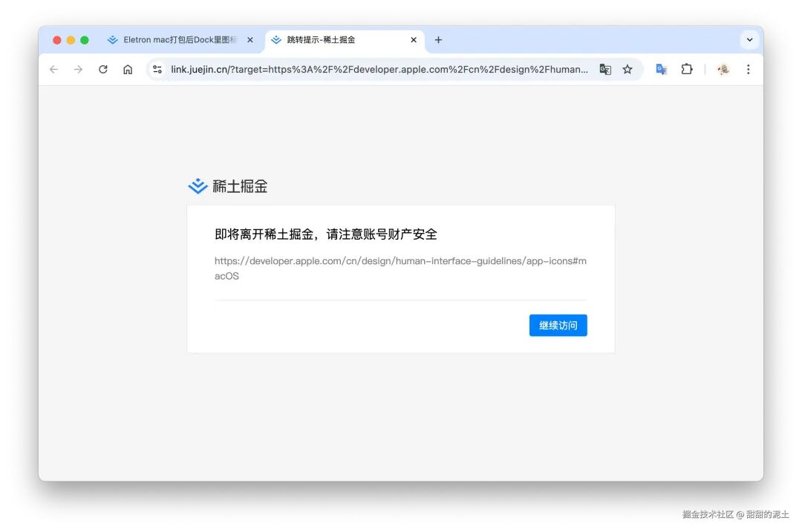Open the profile avatar menu

click(x=723, y=70)
